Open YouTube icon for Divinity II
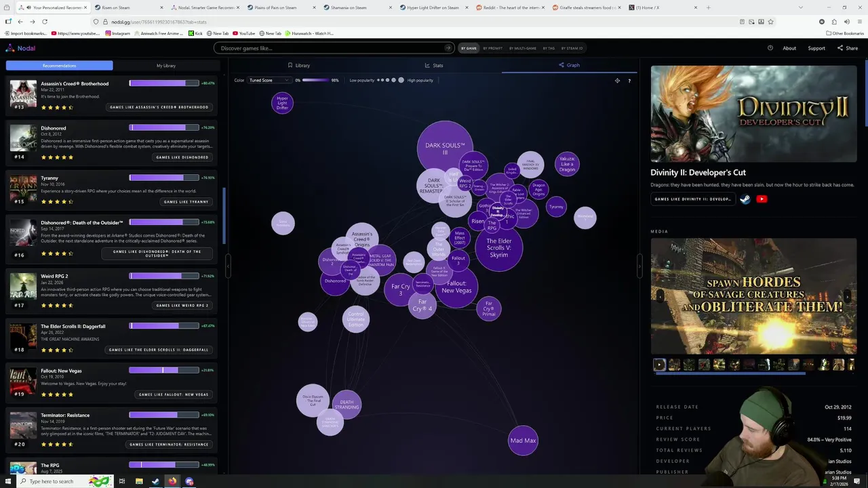Viewport: 868px width, 488px height. tap(762, 199)
